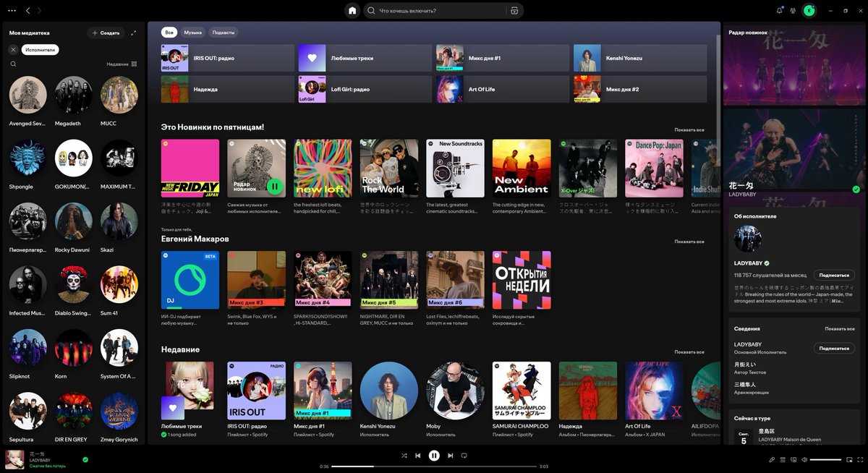Toggle repeat mode
The height and width of the screenshot is (473, 868).
pyautogui.click(x=464, y=456)
